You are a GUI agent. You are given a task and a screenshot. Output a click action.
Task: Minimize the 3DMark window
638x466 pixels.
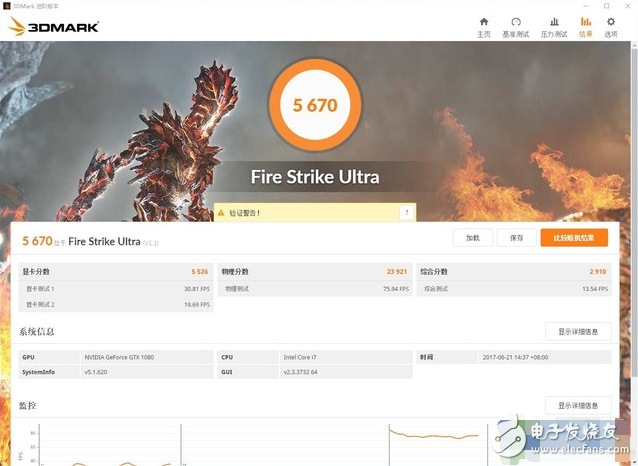click(x=585, y=6)
